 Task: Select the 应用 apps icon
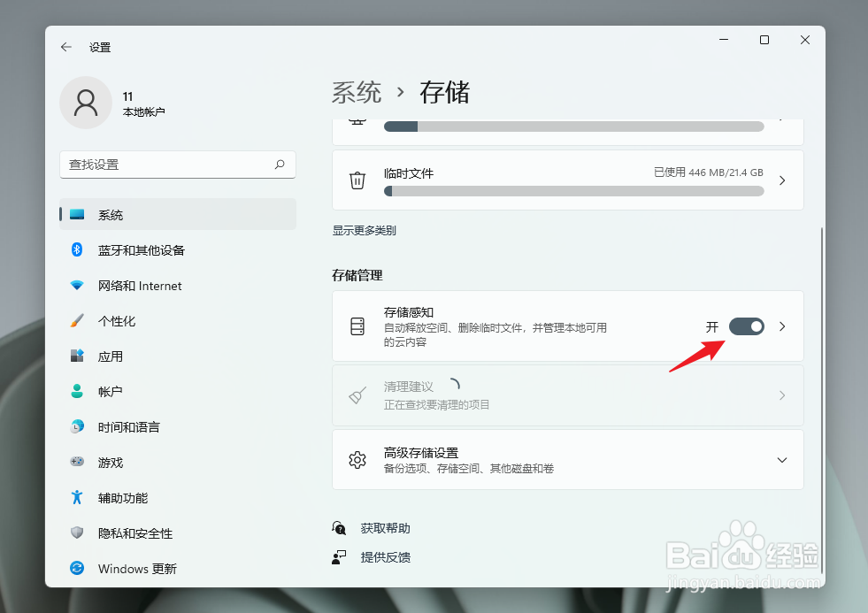pos(78,356)
